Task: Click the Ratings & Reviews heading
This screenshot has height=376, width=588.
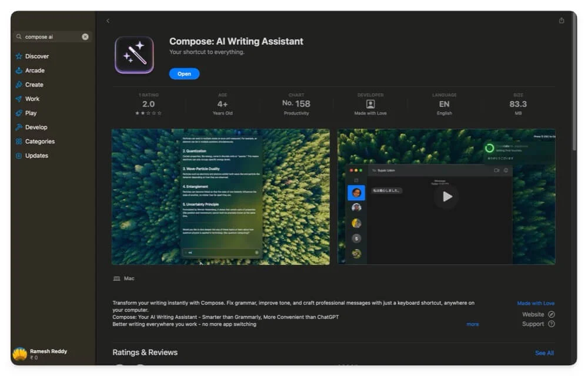Action: [x=145, y=352]
